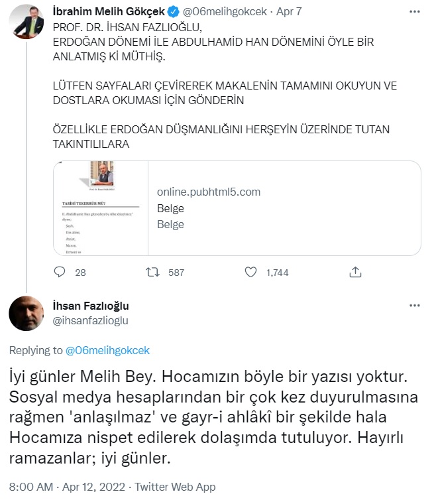This screenshot has height=504, width=432.
Task: Click the verified badge next to Gökçek
Action: [x=173, y=11]
